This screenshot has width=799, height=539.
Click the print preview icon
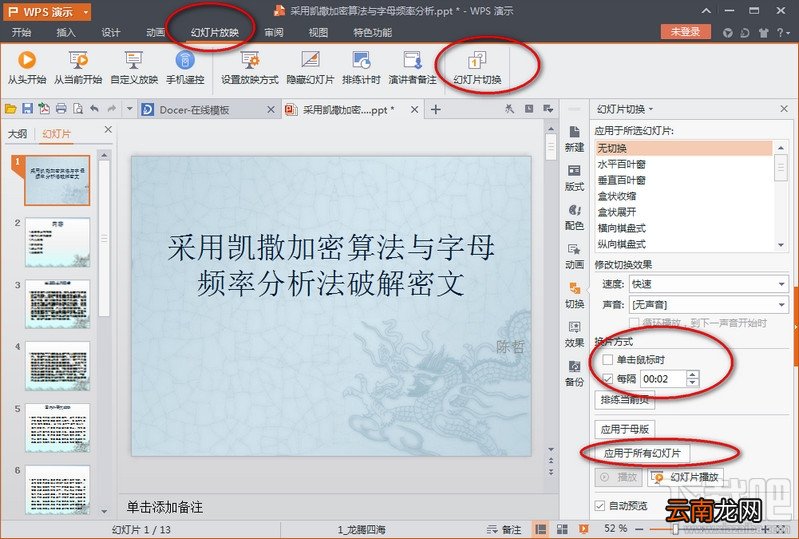point(78,109)
